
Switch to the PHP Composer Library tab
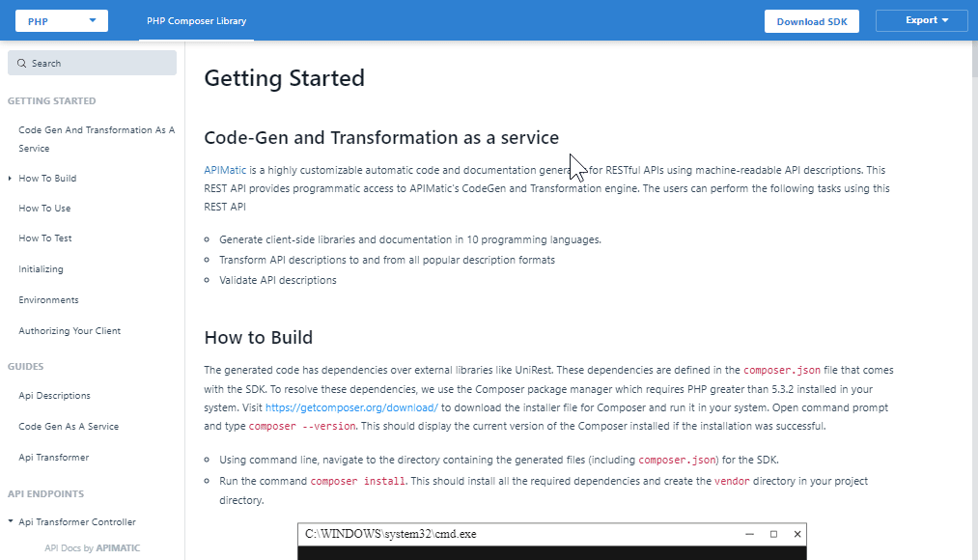(x=195, y=20)
